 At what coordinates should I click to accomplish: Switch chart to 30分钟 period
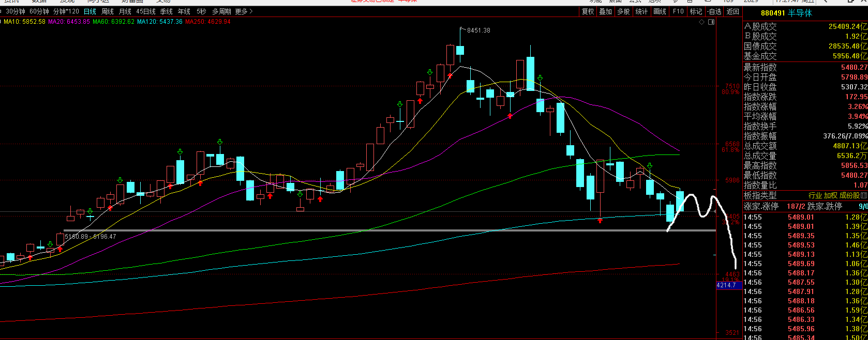(16, 11)
